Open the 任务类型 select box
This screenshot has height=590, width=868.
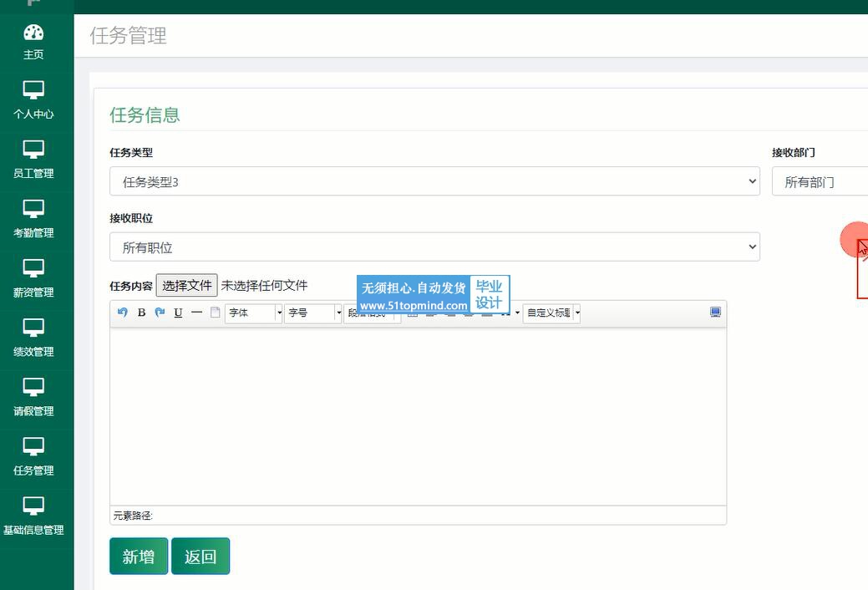[x=434, y=181]
